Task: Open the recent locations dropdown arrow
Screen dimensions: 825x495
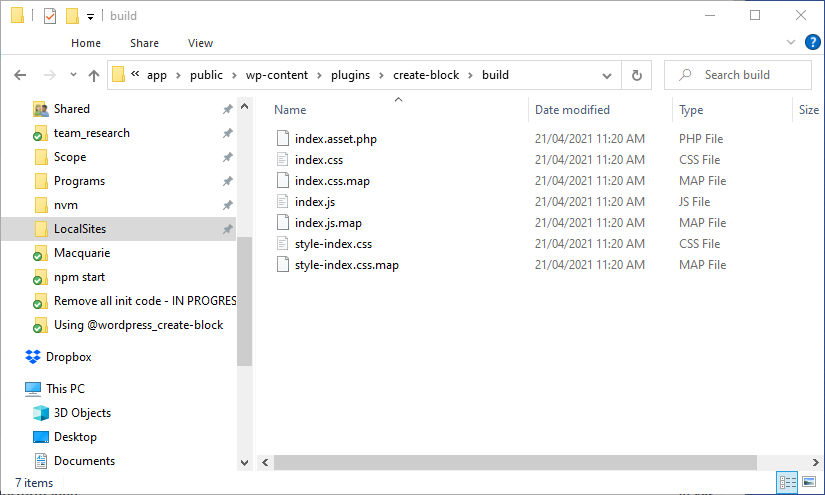Action: [x=71, y=76]
